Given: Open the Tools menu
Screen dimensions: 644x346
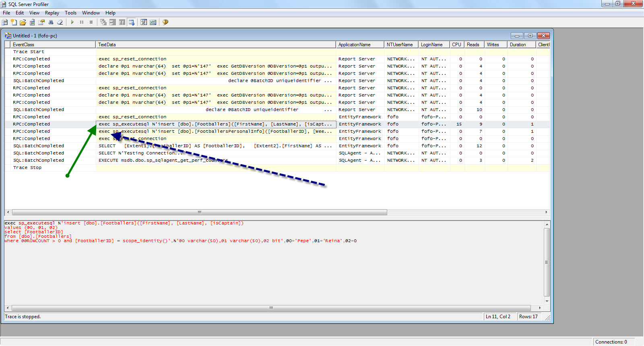Looking at the screenshot, I should pyautogui.click(x=70, y=13).
